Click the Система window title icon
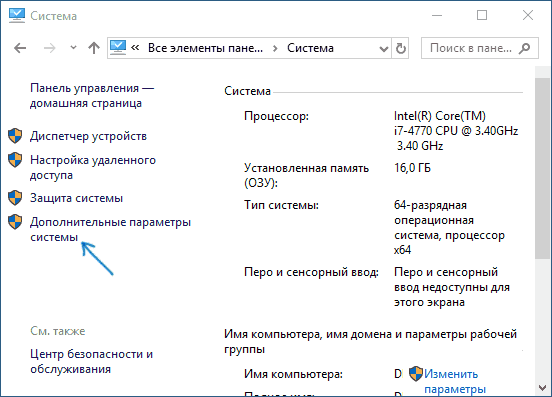Viewport: 552px width, 397px height. click(x=17, y=15)
